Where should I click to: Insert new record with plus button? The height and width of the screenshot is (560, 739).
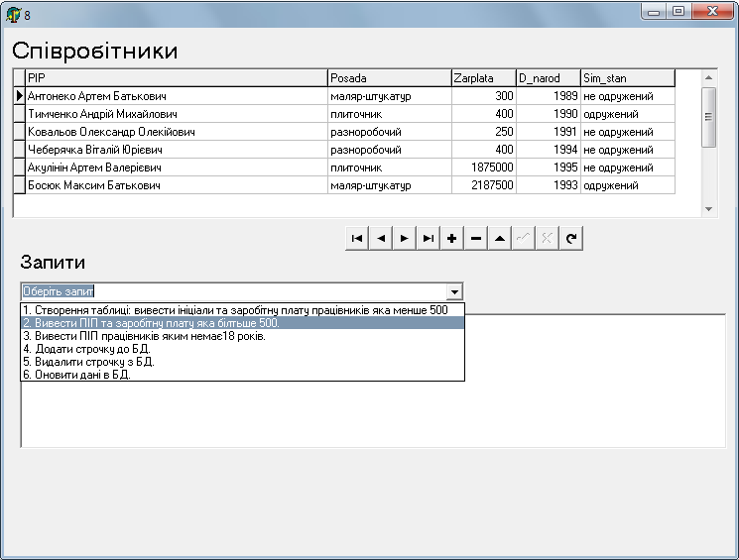click(x=452, y=238)
